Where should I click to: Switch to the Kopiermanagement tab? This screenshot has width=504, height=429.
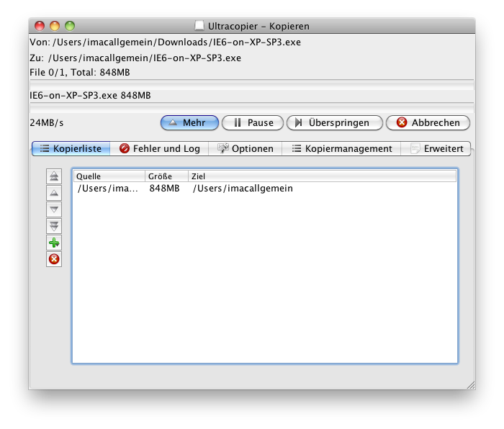click(x=341, y=148)
